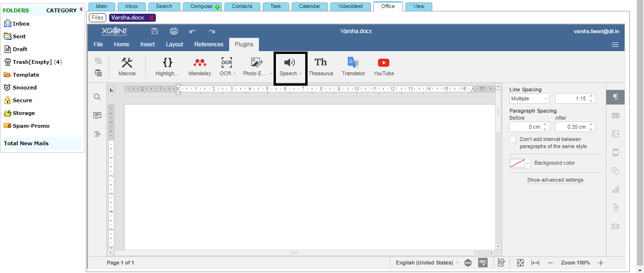This screenshot has height=273, width=644.
Task: Open the VideoMeet tab
Action: pos(351,7)
